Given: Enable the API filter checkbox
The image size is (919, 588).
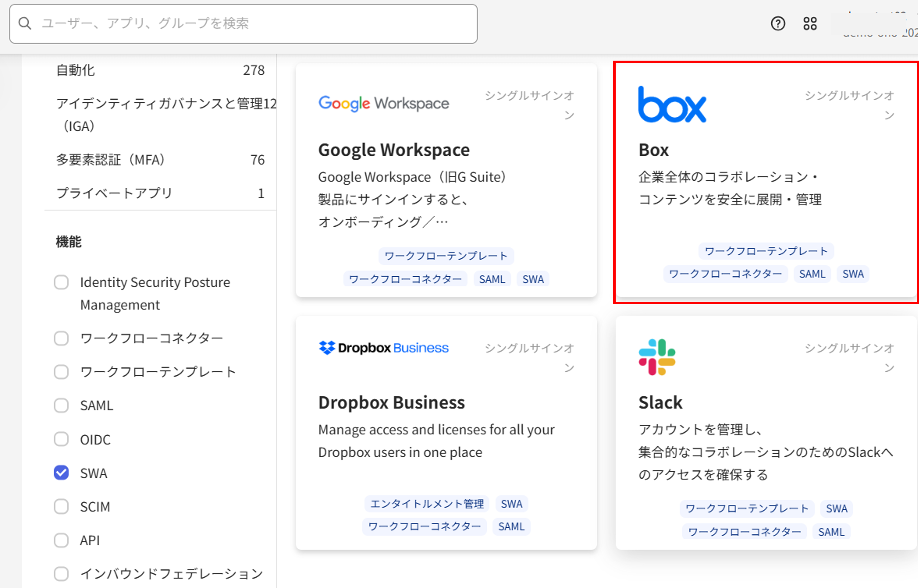Looking at the screenshot, I should coord(61,540).
